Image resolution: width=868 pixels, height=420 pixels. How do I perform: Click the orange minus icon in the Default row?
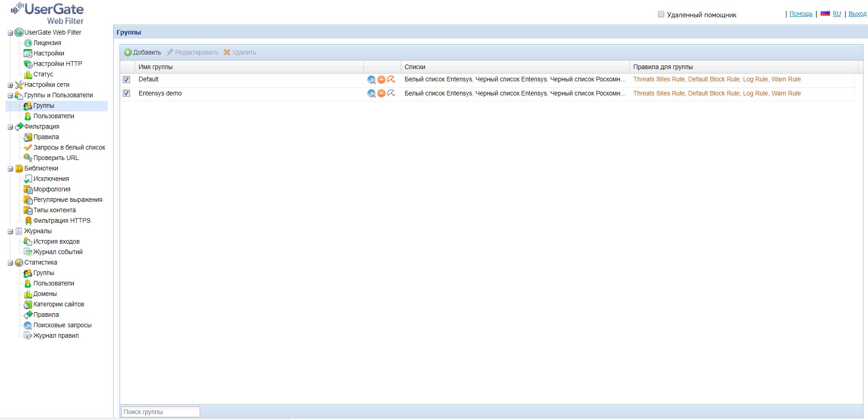pos(381,80)
